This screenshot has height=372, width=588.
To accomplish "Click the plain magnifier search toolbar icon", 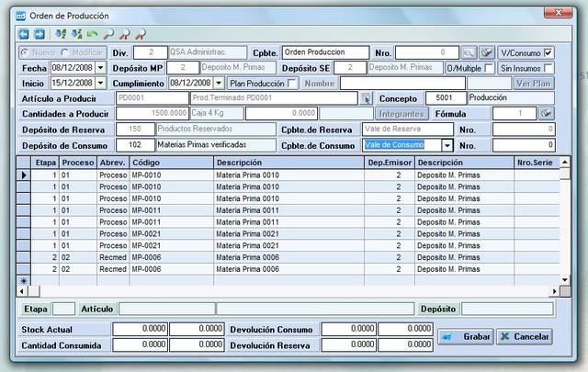I will (x=108, y=35).
